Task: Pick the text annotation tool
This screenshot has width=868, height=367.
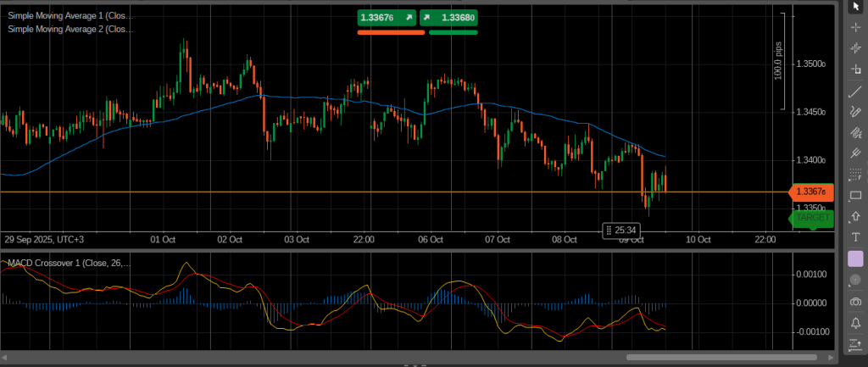Action: [855, 237]
